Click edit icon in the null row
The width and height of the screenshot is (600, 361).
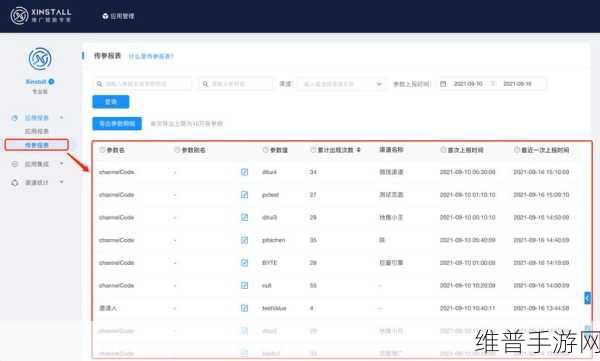pyautogui.click(x=245, y=286)
